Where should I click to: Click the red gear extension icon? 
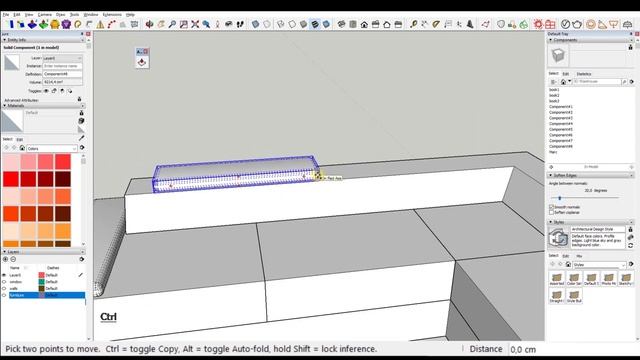click(x=538, y=24)
